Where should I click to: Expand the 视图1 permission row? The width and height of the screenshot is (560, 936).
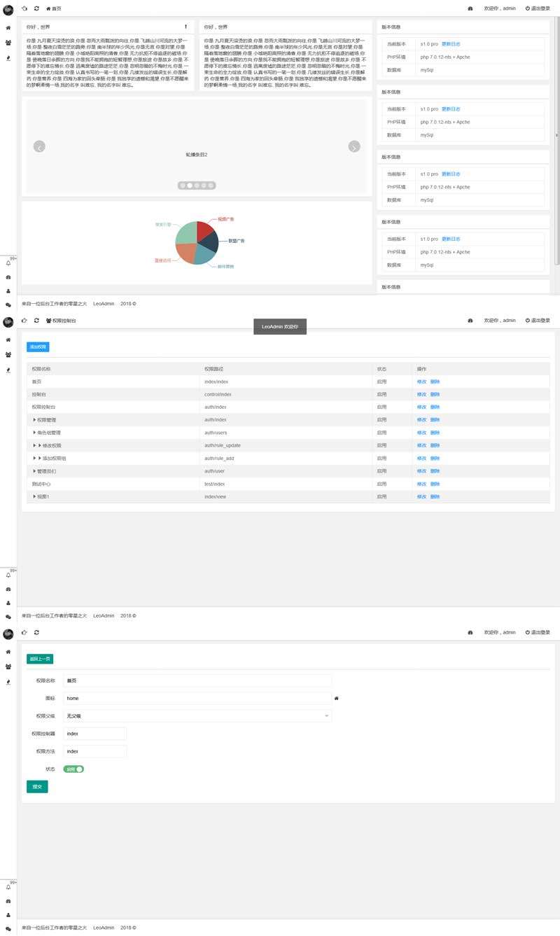coord(34,497)
